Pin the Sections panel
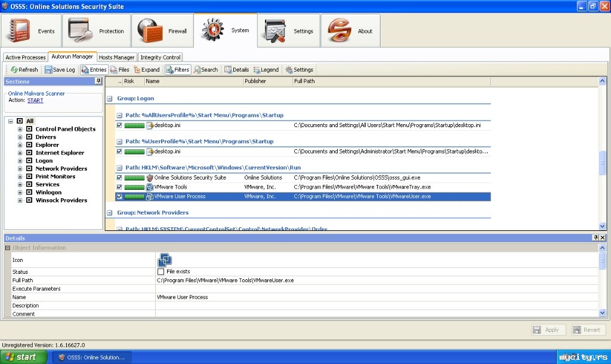Image resolution: width=611 pixels, height=364 pixels. (x=98, y=81)
